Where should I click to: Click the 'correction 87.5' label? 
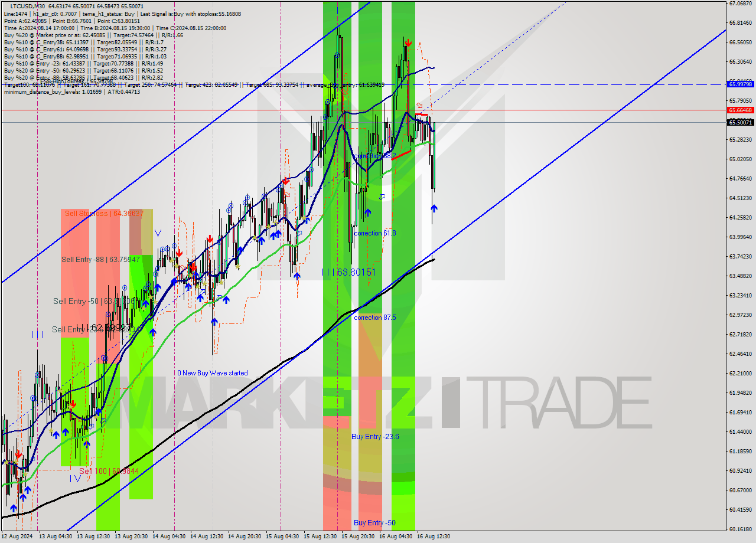tap(375, 318)
